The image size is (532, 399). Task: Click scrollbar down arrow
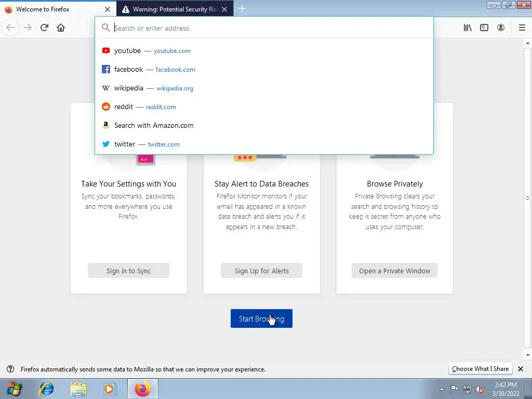coord(528,355)
